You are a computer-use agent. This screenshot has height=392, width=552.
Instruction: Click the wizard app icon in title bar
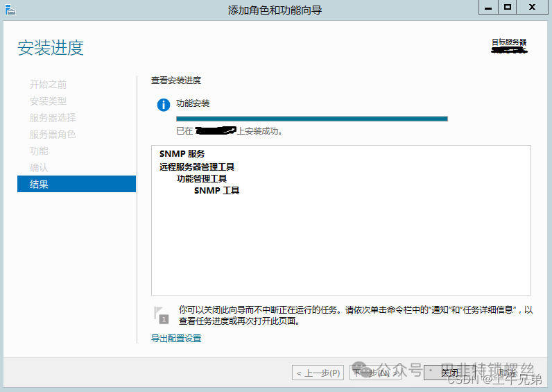[x=10, y=10]
